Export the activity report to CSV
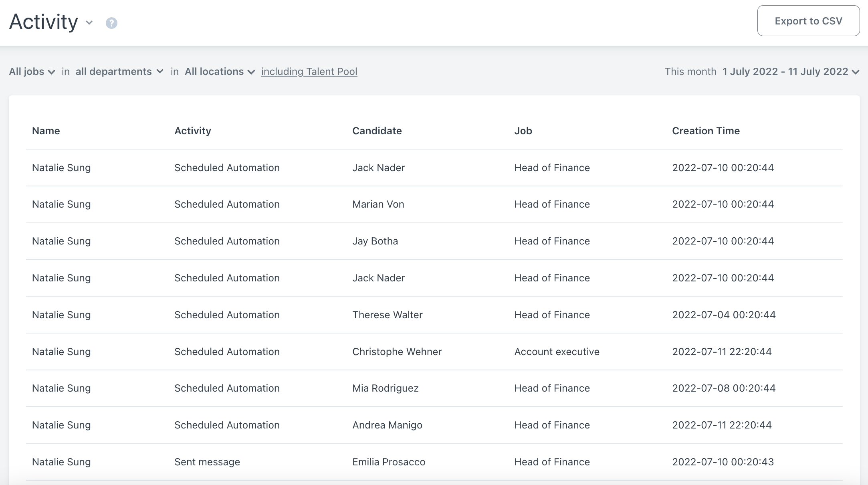868x485 pixels. coord(808,21)
